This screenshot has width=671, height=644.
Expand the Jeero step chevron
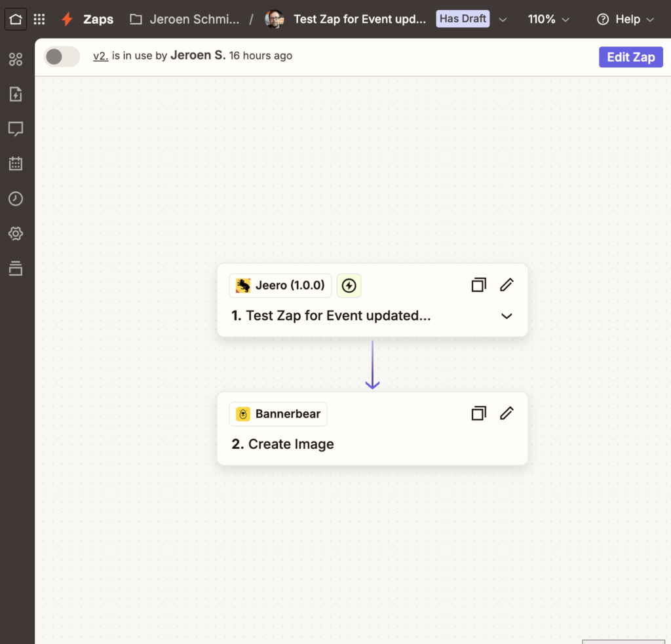click(507, 316)
